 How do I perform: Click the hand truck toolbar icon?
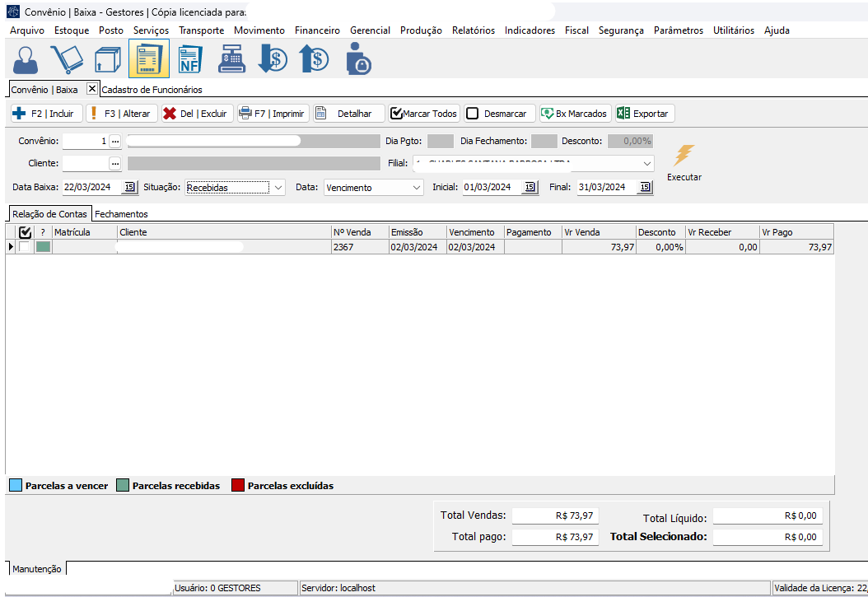tap(67, 59)
